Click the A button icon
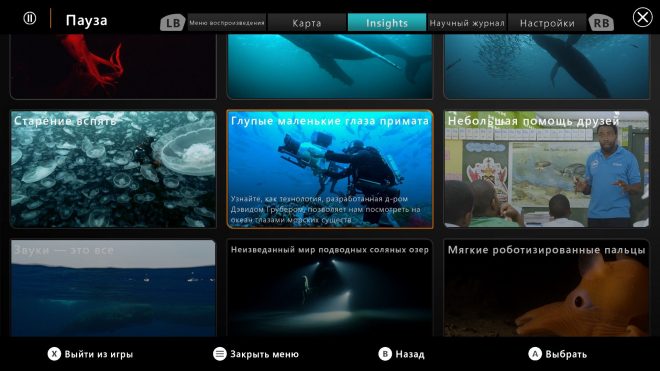660x371 pixels. click(535, 354)
